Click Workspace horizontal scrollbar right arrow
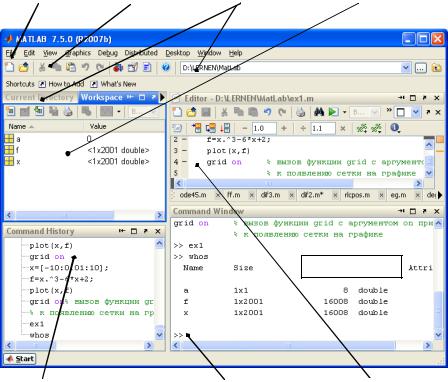 pyautogui.click(x=159, y=215)
